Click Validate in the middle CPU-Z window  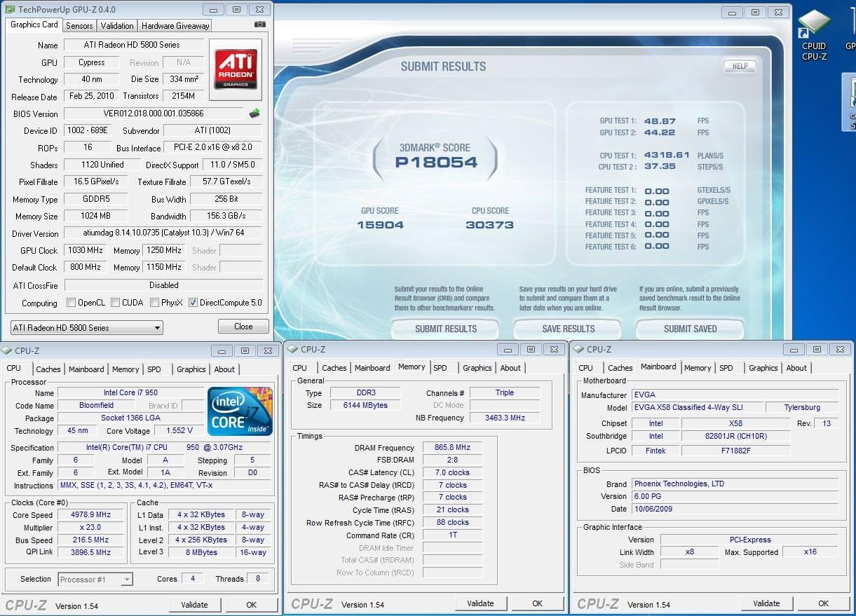pyautogui.click(x=480, y=603)
